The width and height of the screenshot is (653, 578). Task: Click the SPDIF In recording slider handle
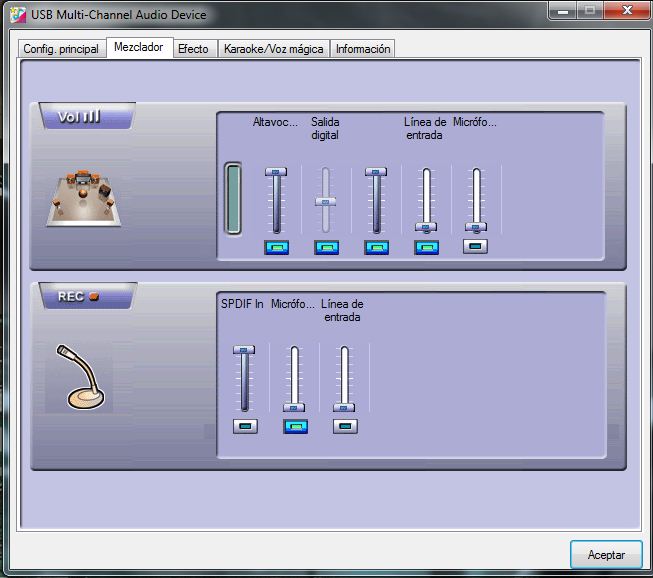(x=244, y=350)
